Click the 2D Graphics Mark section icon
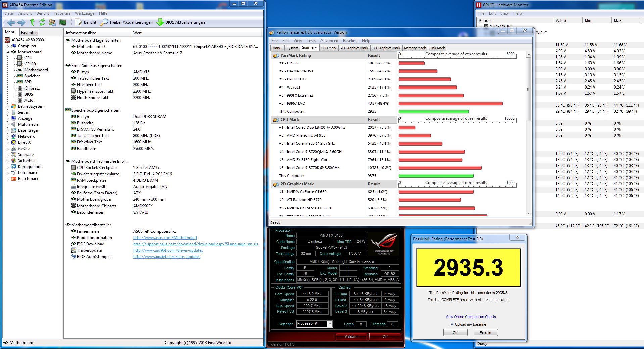 tap(276, 184)
